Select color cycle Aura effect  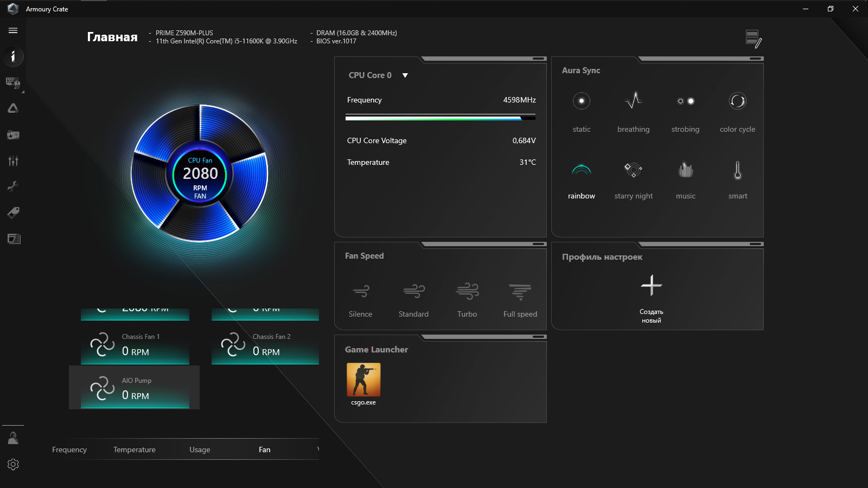click(738, 112)
